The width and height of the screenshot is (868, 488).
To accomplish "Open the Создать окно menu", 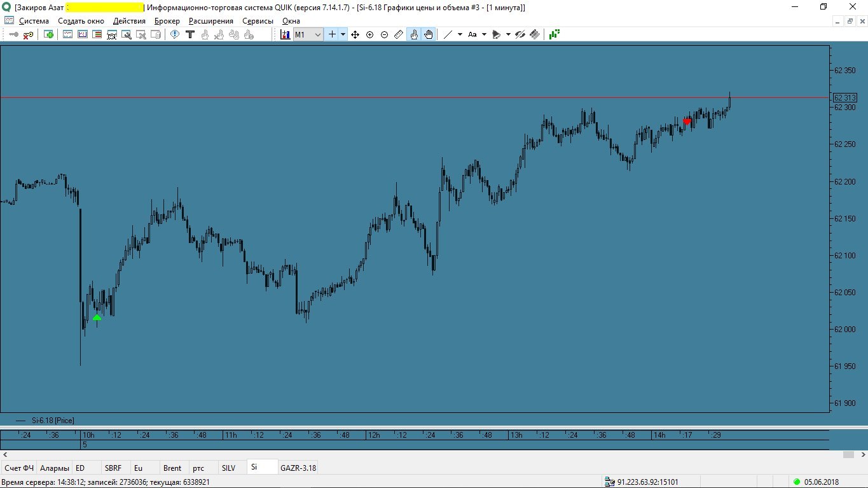I will [x=81, y=21].
